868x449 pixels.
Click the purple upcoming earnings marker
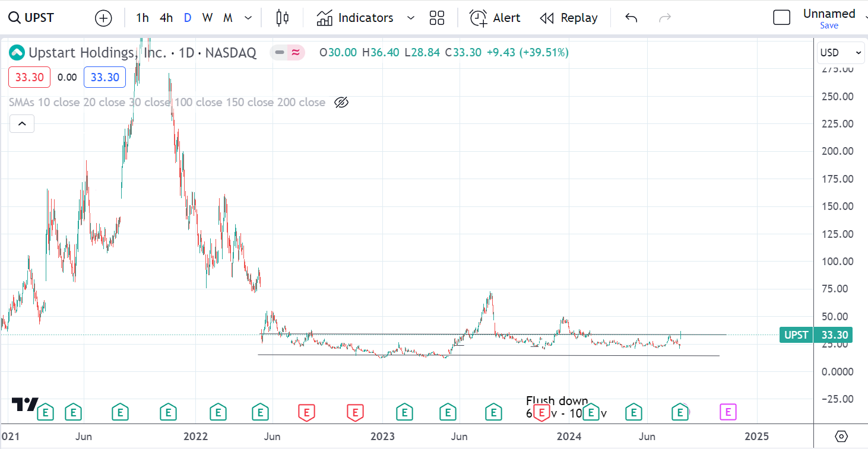pyautogui.click(x=728, y=412)
